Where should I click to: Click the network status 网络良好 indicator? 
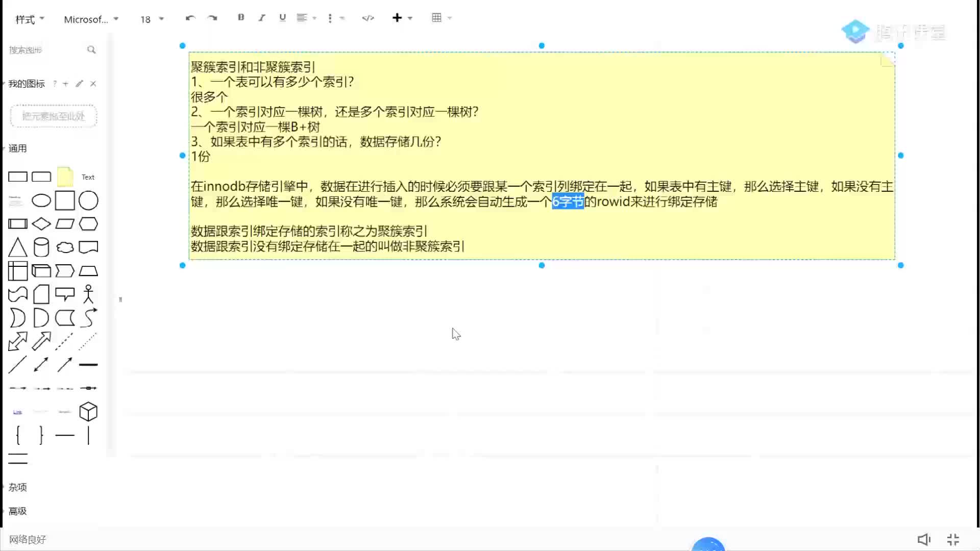point(27,539)
